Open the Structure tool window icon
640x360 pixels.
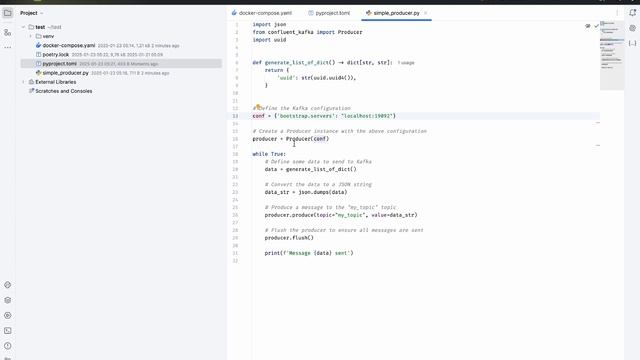click(x=7, y=32)
